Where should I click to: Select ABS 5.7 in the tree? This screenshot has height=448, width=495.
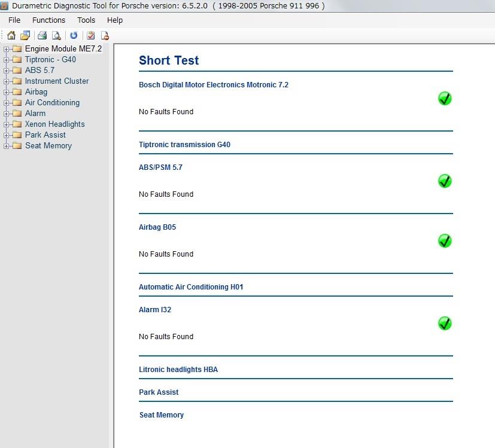pyautogui.click(x=40, y=70)
